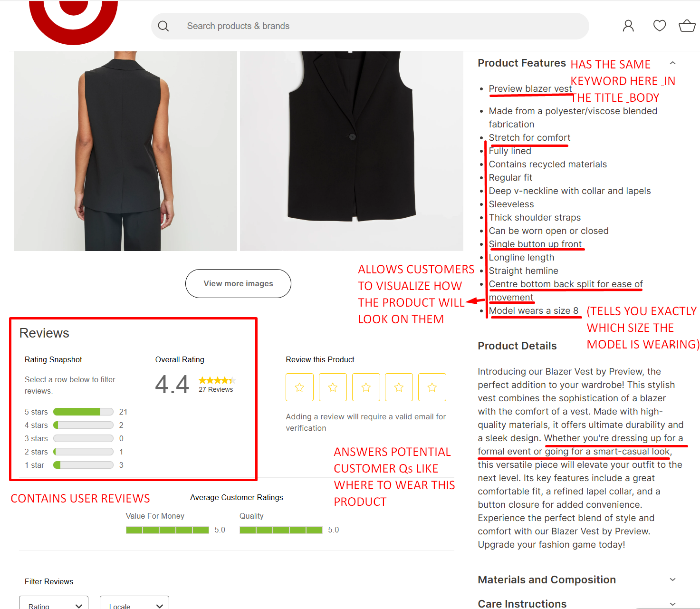Open the Rating filter dropdown
The width and height of the screenshot is (700, 609).
(x=54, y=602)
